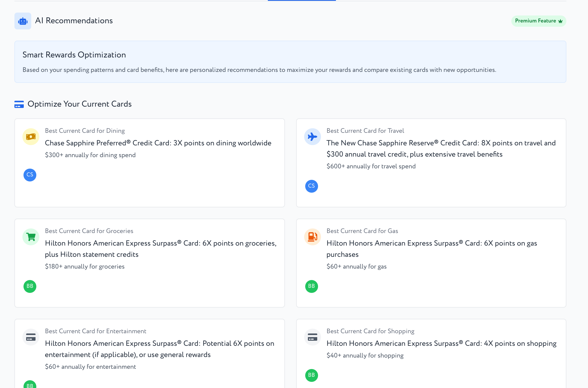The width and height of the screenshot is (588, 388).
Task: Click BB avatar in Shopping card
Action: pyautogui.click(x=311, y=375)
